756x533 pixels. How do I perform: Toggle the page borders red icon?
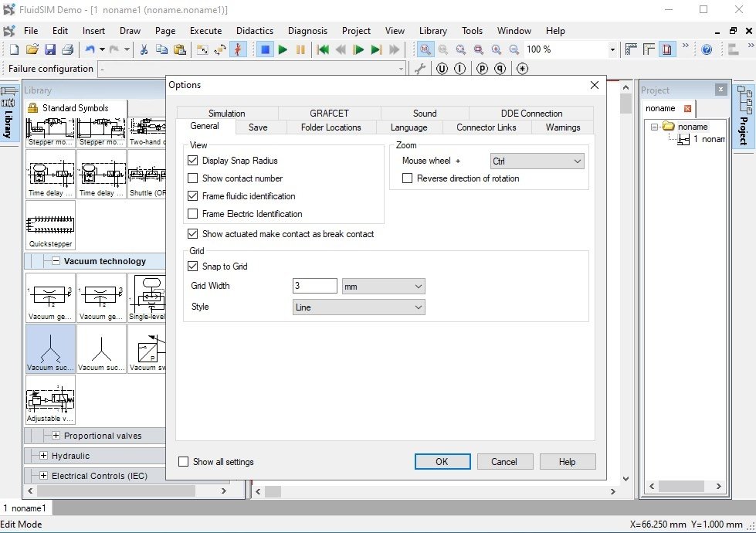[666, 49]
